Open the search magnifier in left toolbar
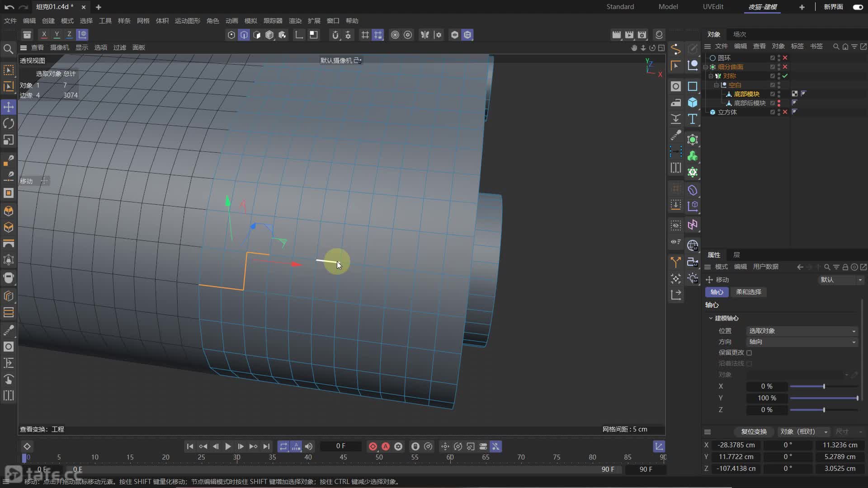The image size is (868, 488). tap(8, 49)
